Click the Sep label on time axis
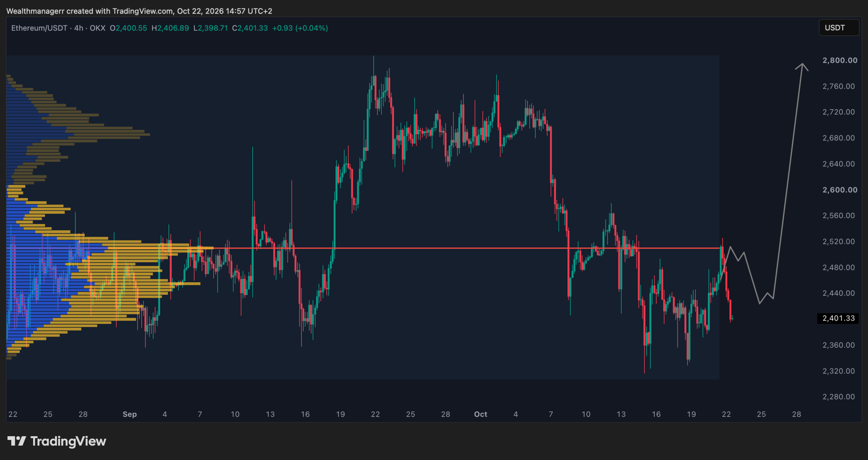 point(130,414)
